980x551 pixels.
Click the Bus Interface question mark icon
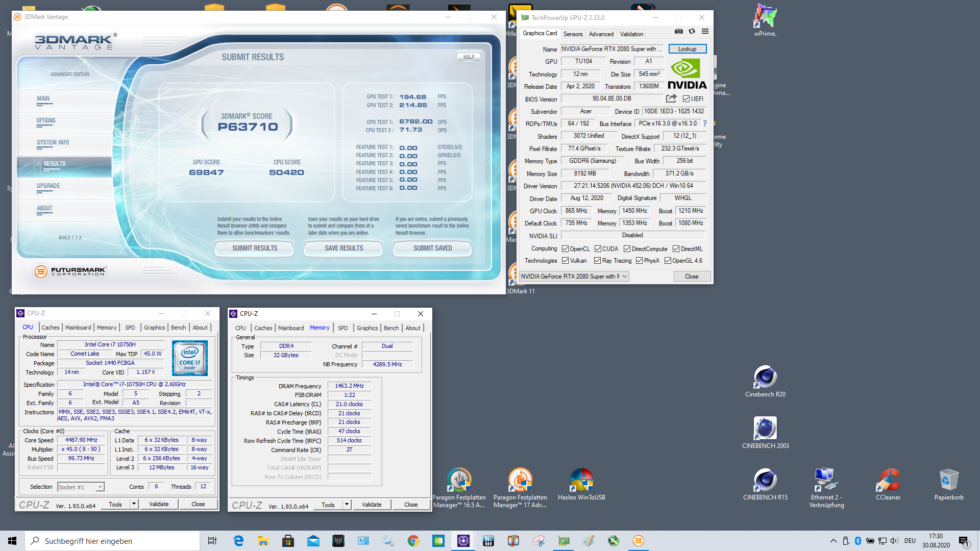(x=705, y=123)
